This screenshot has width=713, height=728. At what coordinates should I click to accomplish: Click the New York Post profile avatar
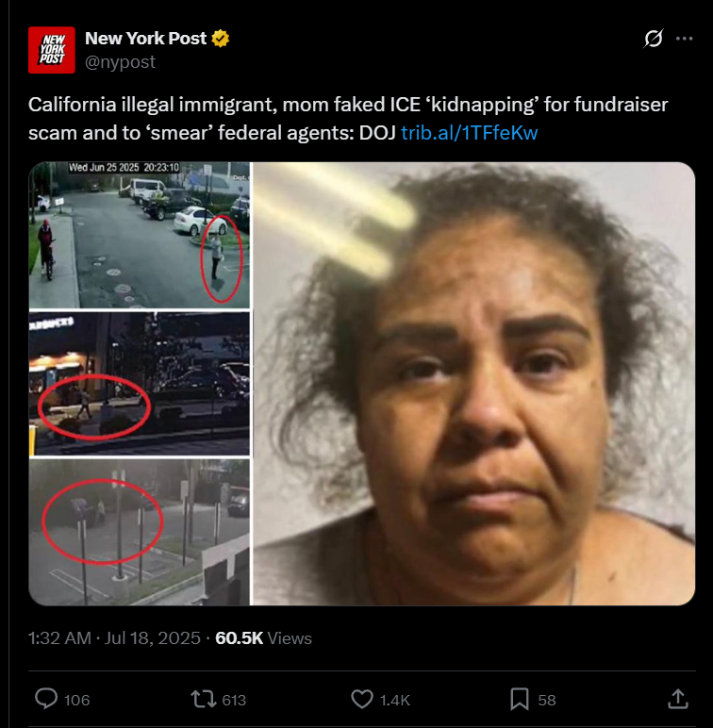click(52, 50)
